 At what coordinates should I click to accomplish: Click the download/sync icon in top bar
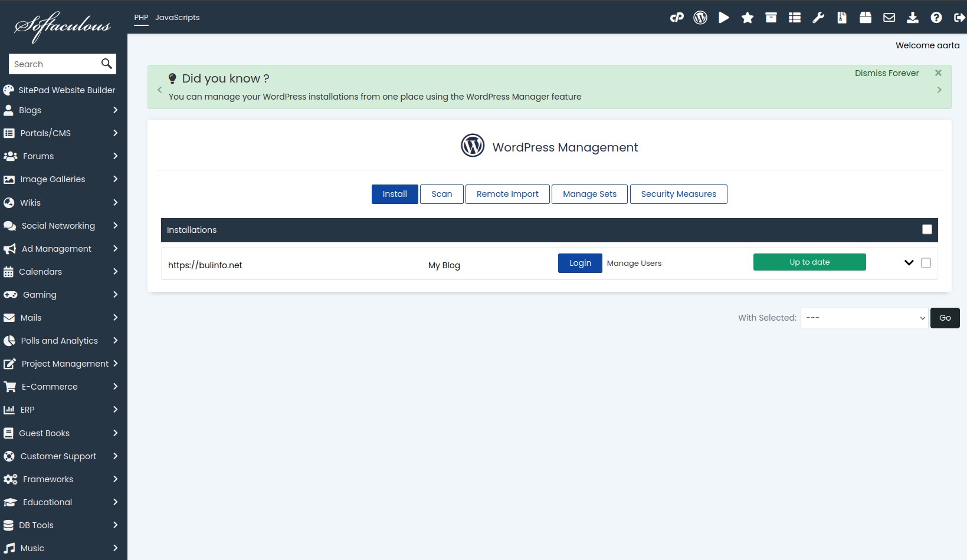(913, 18)
